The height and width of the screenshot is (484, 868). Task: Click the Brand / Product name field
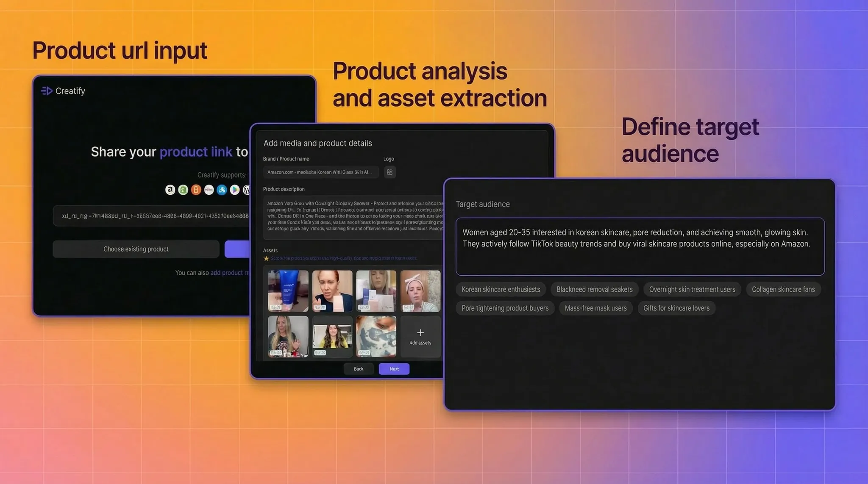pyautogui.click(x=321, y=172)
